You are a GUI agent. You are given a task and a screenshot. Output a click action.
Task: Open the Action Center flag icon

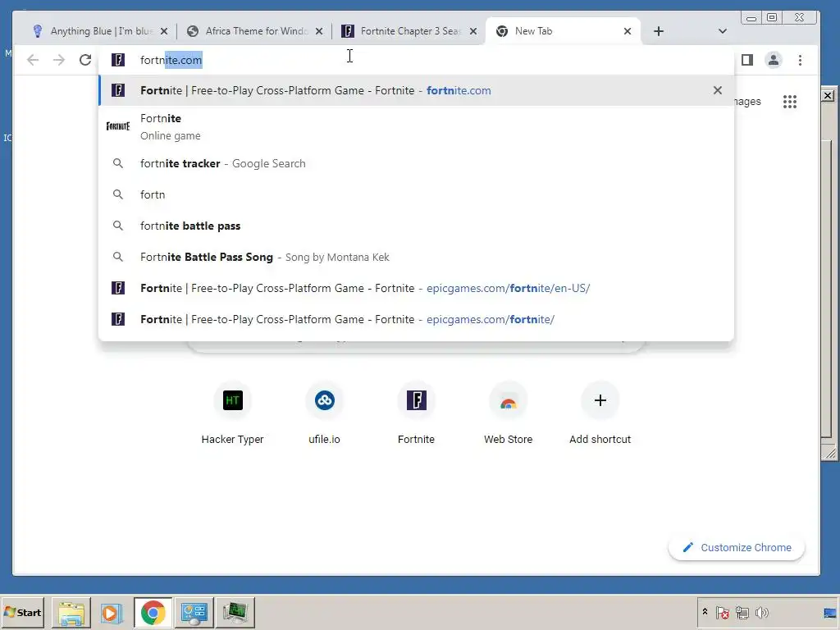(722, 612)
